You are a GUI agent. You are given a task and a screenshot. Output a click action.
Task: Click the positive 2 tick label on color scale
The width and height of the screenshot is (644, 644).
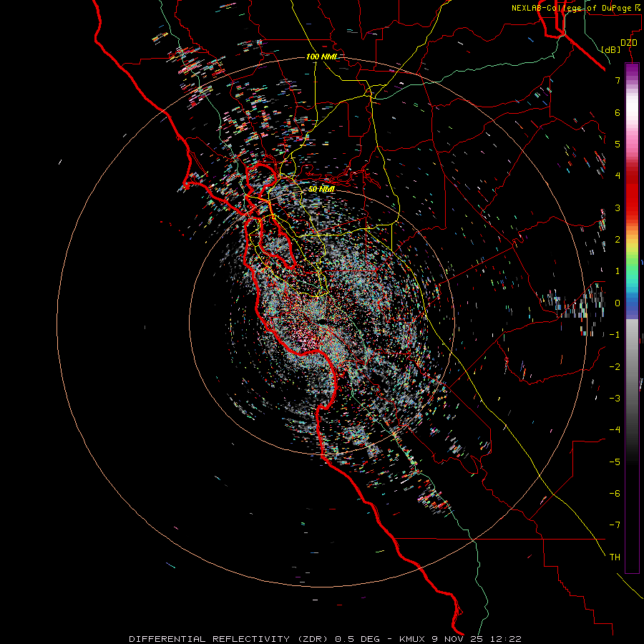pyautogui.click(x=618, y=240)
